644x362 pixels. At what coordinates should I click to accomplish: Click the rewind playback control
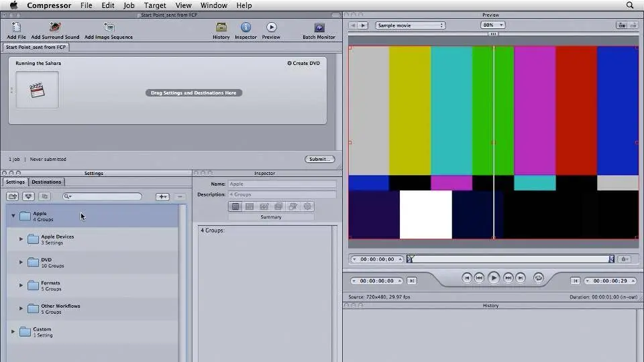point(479,278)
